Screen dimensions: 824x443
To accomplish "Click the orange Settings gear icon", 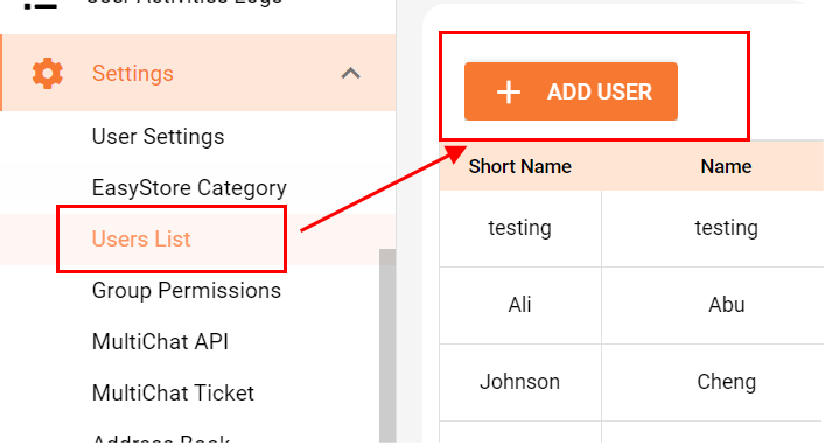I will [48, 74].
